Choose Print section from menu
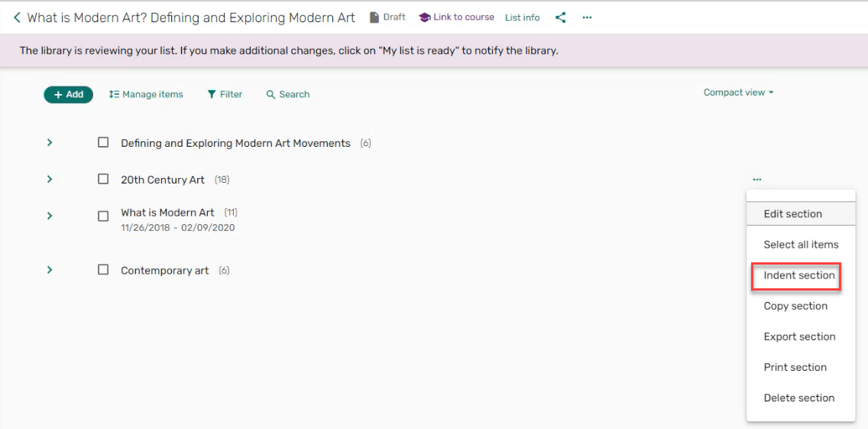 point(801,367)
